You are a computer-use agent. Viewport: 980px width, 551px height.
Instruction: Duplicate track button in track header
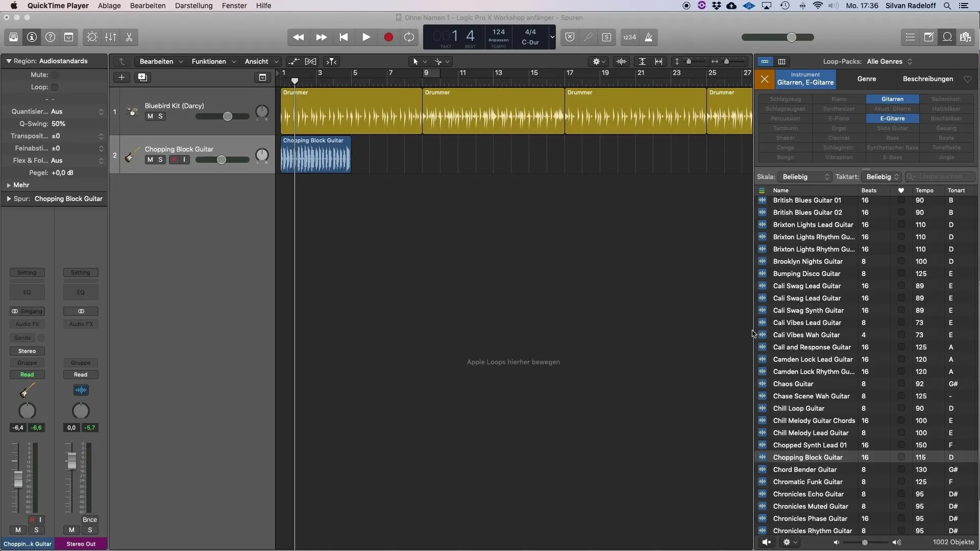[142, 78]
